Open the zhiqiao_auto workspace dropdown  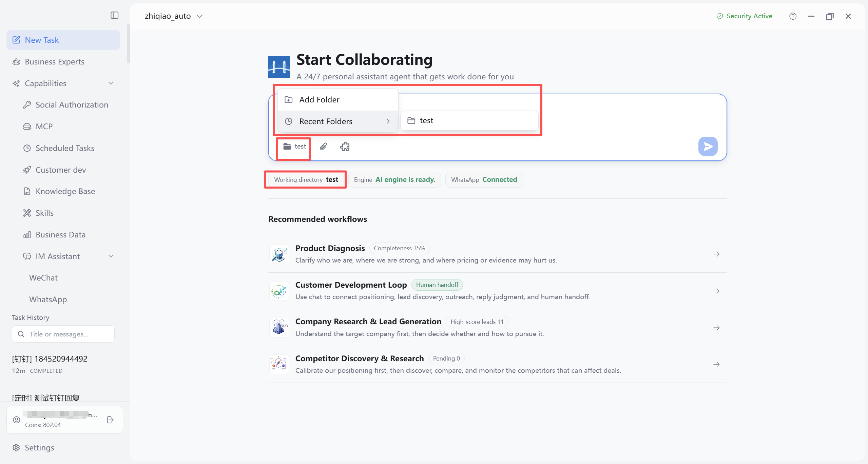click(x=174, y=16)
